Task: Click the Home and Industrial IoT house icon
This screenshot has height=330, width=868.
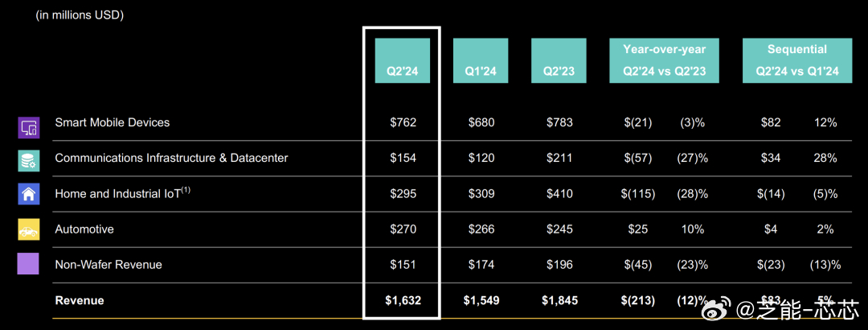Action: click(28, 195)
